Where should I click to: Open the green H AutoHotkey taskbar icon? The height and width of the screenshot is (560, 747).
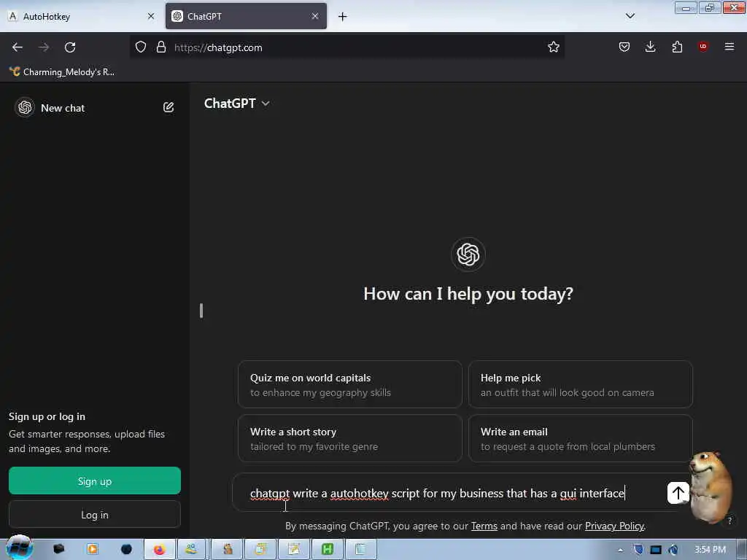tap(327, 549)
